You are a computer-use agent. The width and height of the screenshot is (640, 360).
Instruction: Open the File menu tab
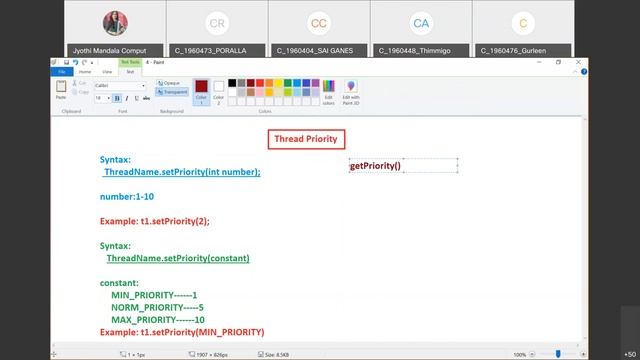pyautogui.click(x=62, y=72)
